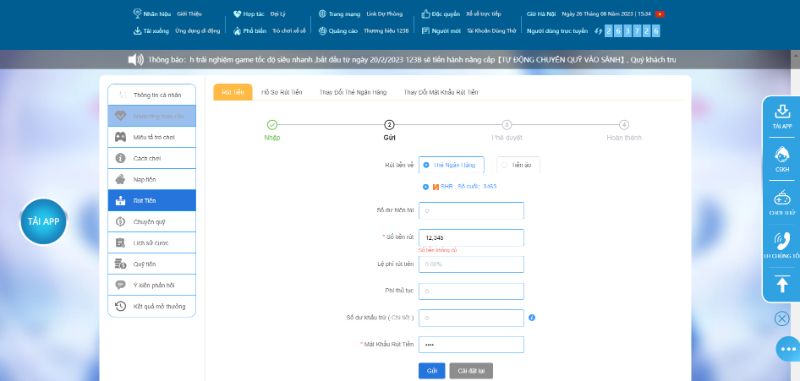Click the Chơi thử game controller icon
The image size is (800, 381).
pyautogui.click(x=782, y=197)
